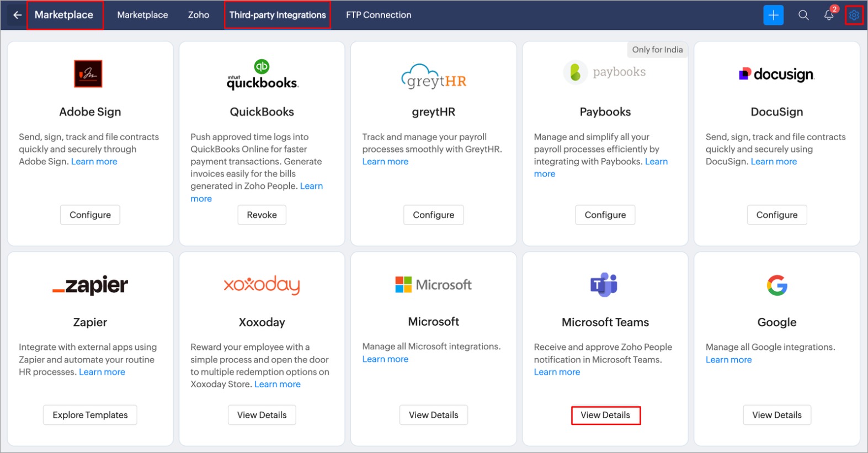Viewport: 868px width, 453px height.
Task: Open the notifications bell icon
Action: tap(829, 15)
